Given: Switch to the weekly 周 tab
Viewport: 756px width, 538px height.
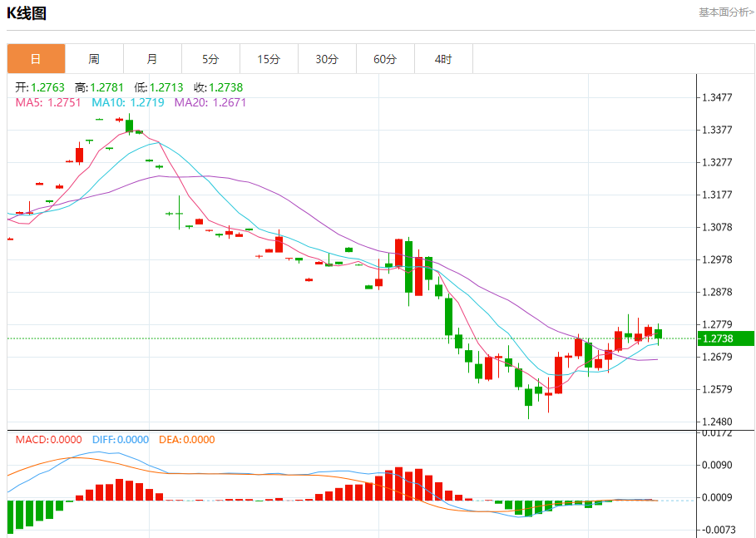Looking at the screenshot, I should coord(95,59).
